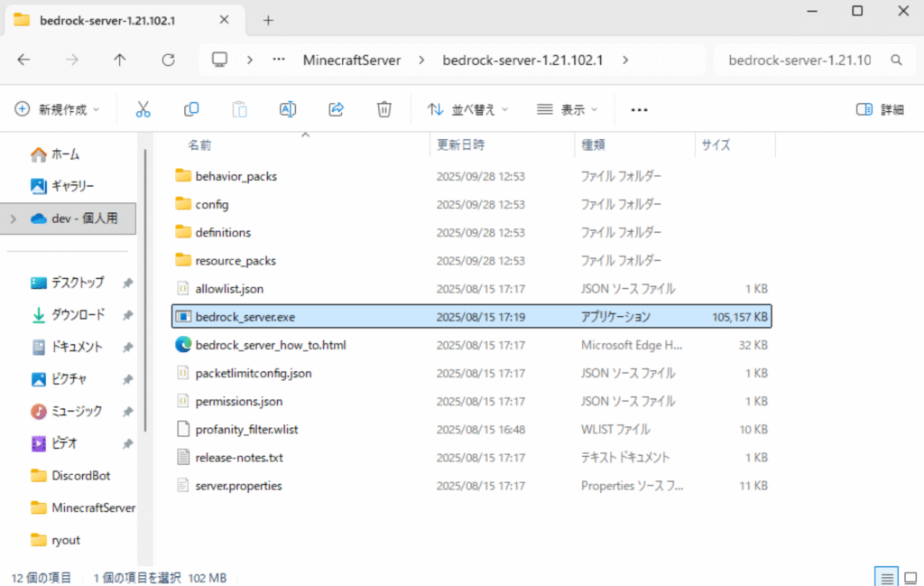Switch to details list view in status bar
This screenshot has height=586, width=924.
(x=887, y=577)
